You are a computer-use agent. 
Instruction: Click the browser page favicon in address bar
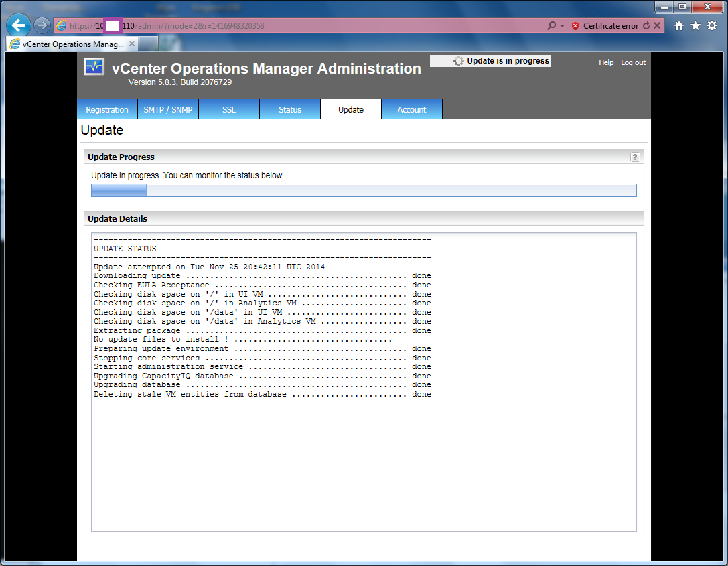click(x=61, y=26)
